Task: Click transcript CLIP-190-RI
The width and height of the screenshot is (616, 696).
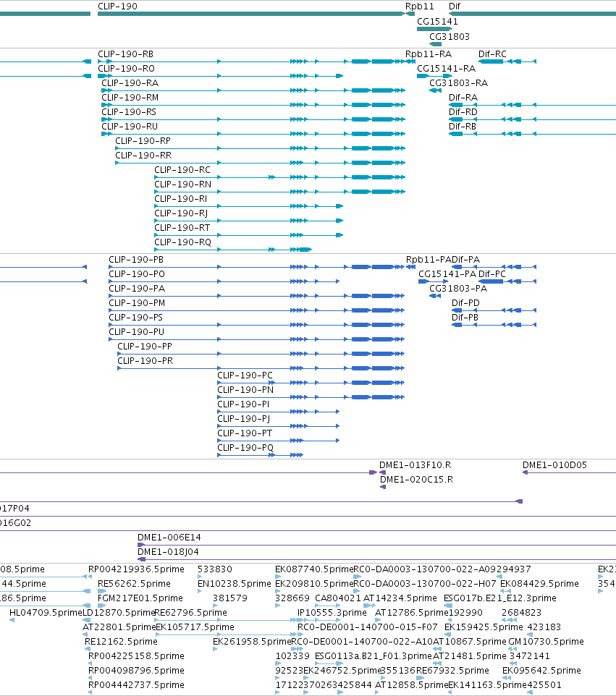Action: click(180, 198)
